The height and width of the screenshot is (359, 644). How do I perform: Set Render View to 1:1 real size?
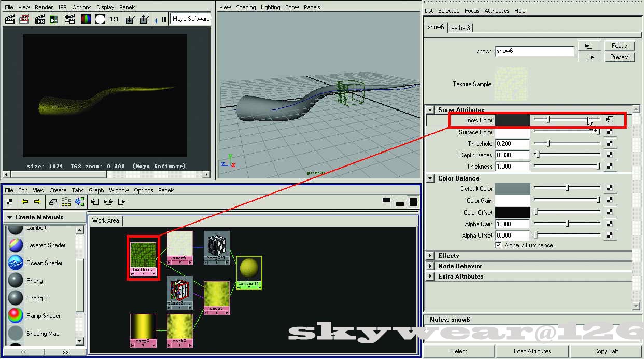pos(114,19)
